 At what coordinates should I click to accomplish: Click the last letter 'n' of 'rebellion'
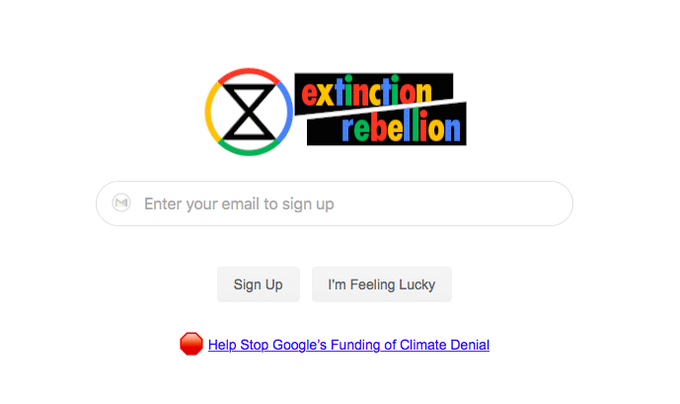click(x=453, y=129)
